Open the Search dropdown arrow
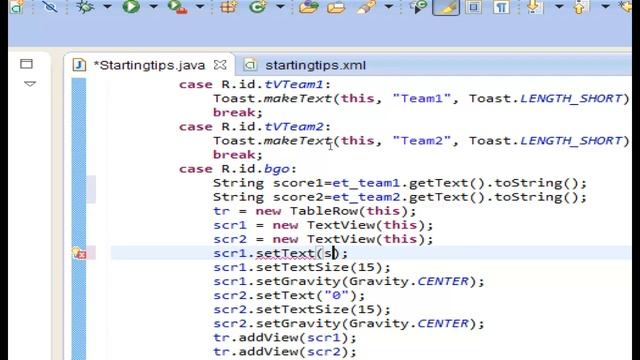The width and height of the screenshot is (640, 360). pyautogui.click(x=389, y=7)
